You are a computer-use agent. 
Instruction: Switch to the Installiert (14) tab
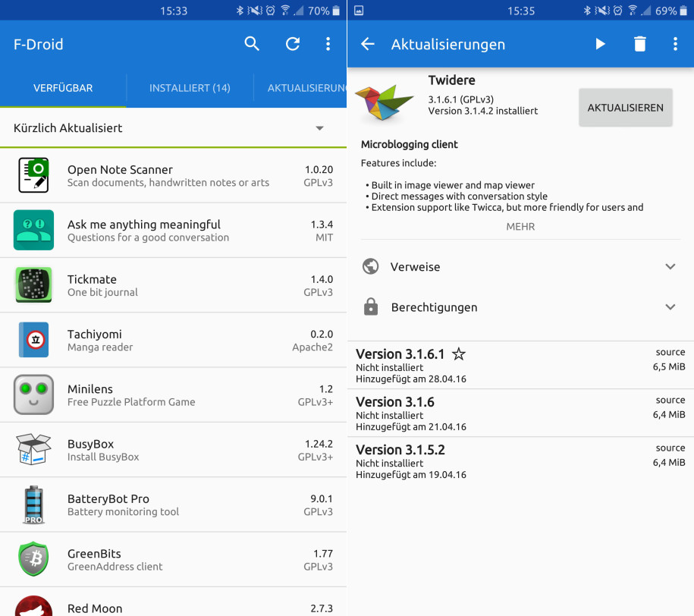tap(190, 88)
